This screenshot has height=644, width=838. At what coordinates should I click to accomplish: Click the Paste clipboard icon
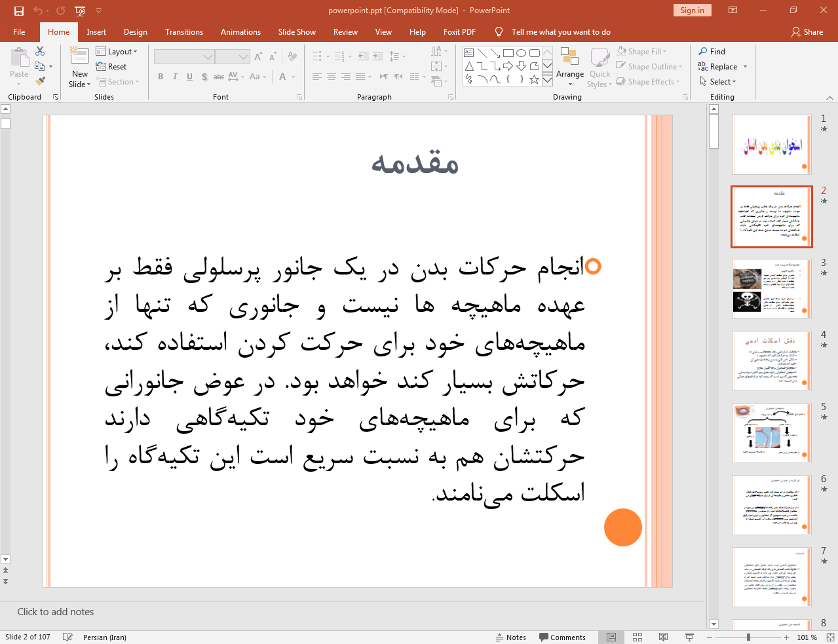pos(19,59)
